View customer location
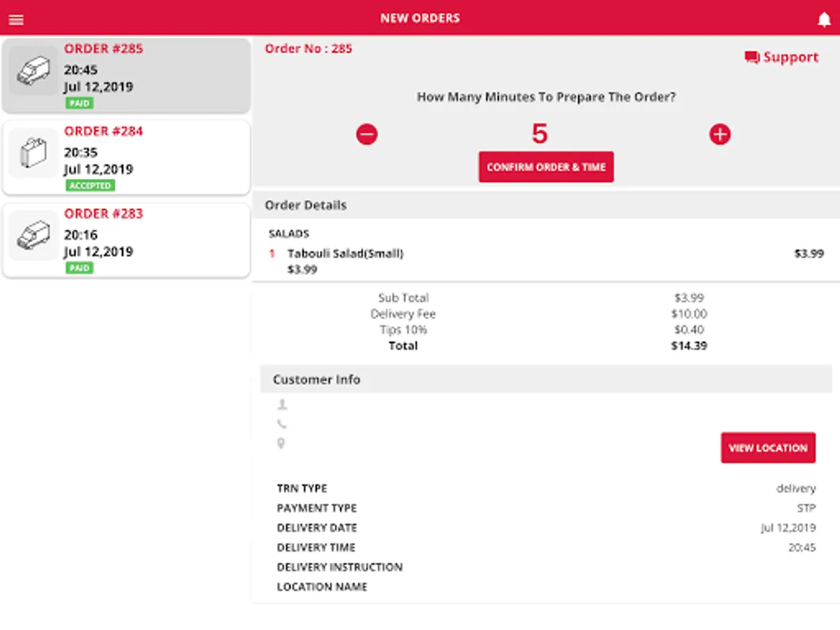This screenshot has height=630, width=840. [768, 448]
